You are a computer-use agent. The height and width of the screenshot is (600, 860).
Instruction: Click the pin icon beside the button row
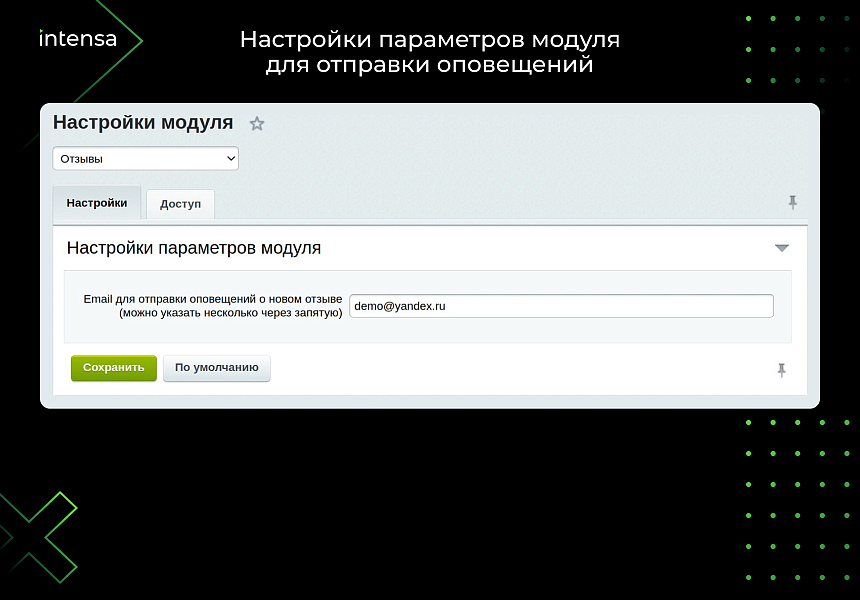click(781, 369)
